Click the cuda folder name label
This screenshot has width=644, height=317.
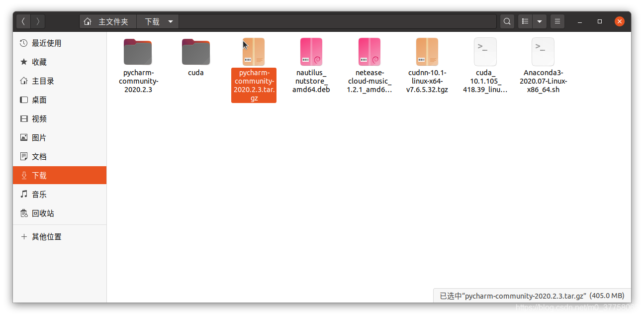196,73
